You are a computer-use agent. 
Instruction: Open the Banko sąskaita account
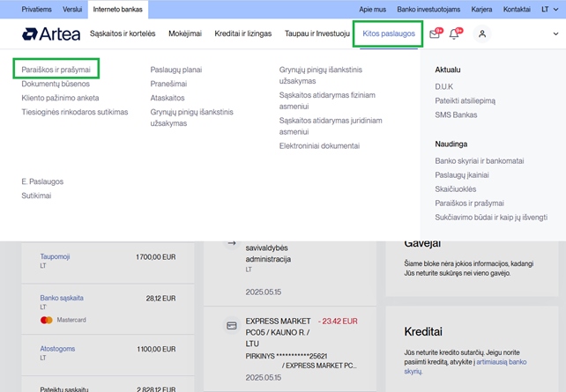click(x=62, y=298)
